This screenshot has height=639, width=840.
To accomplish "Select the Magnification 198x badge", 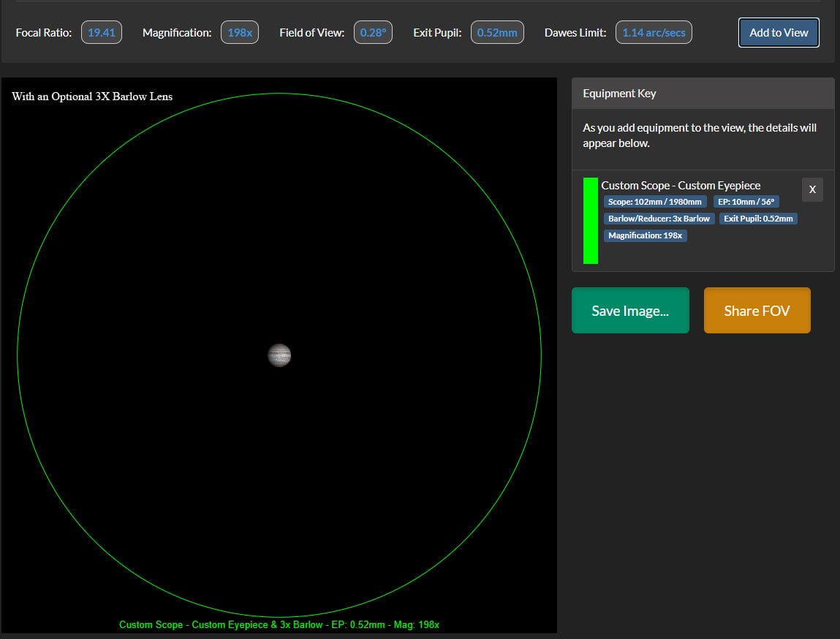I will 240,32.
